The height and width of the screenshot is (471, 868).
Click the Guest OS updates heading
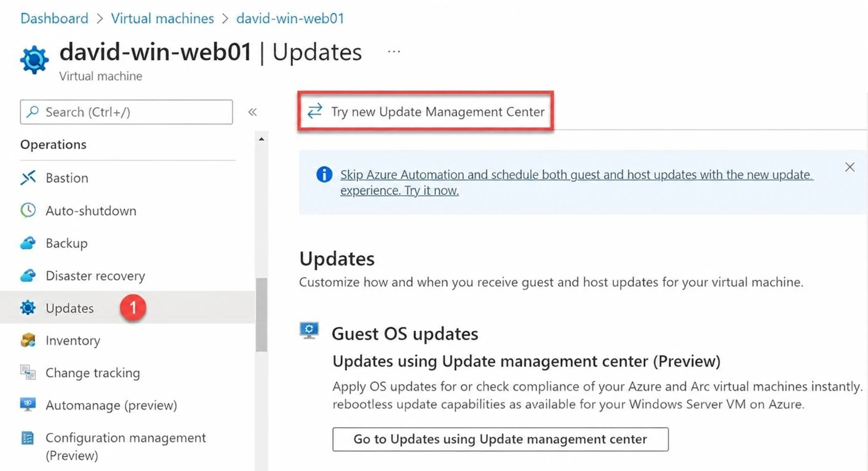[405, 333]
